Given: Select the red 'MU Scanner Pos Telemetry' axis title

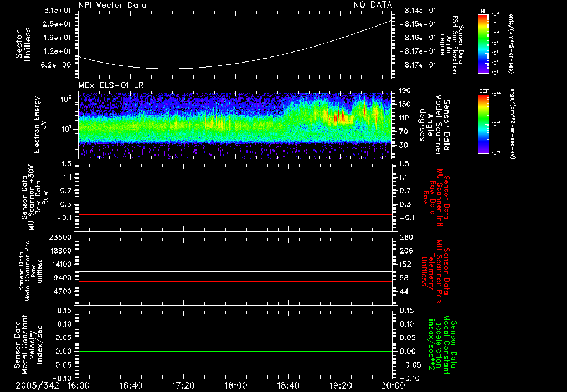Looking at the screenshot, I should (435, 271).
